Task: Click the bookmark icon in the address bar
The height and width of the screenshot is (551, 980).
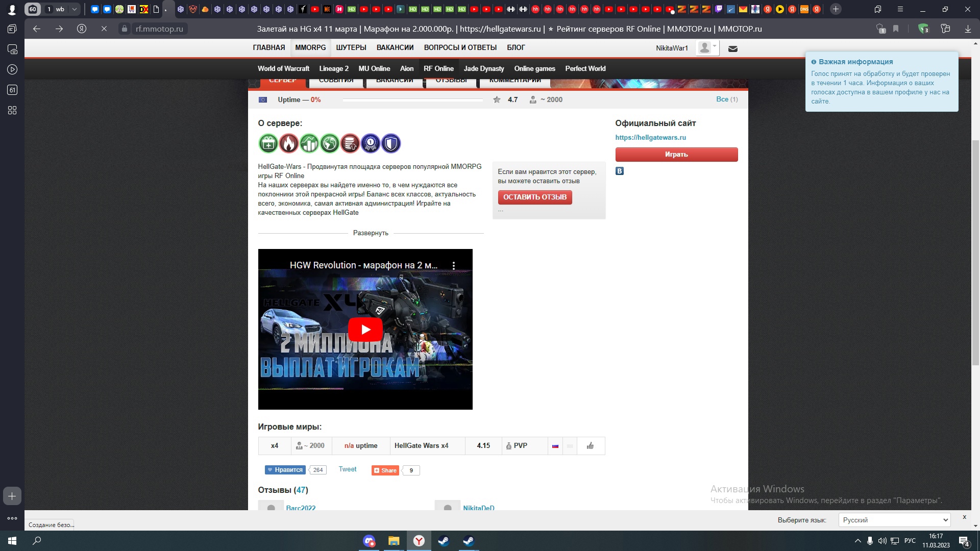Action: coord(896,29)
